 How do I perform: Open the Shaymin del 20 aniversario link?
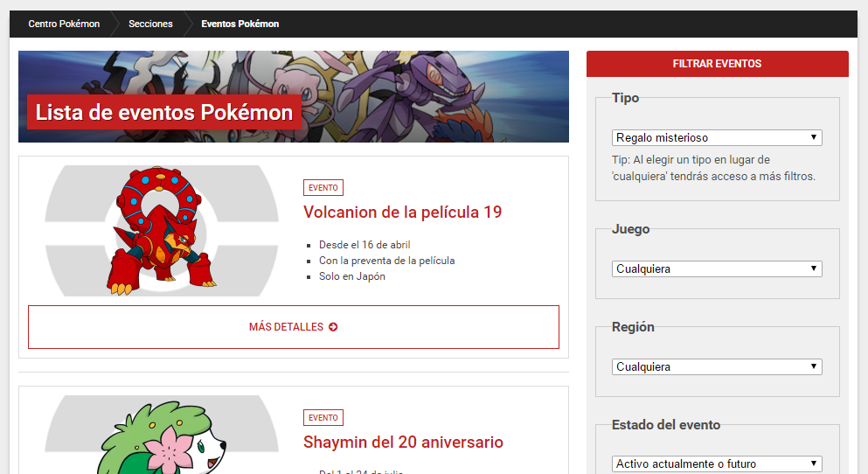coord(403,443)
